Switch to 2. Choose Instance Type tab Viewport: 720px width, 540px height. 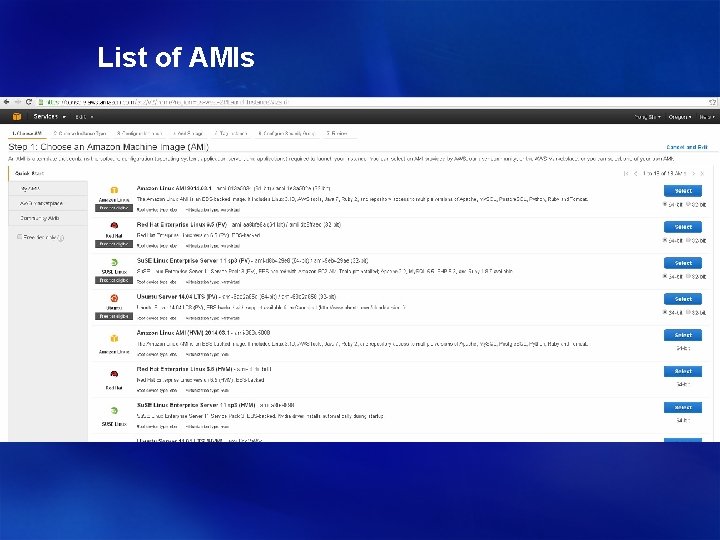(x=79, y=133)
